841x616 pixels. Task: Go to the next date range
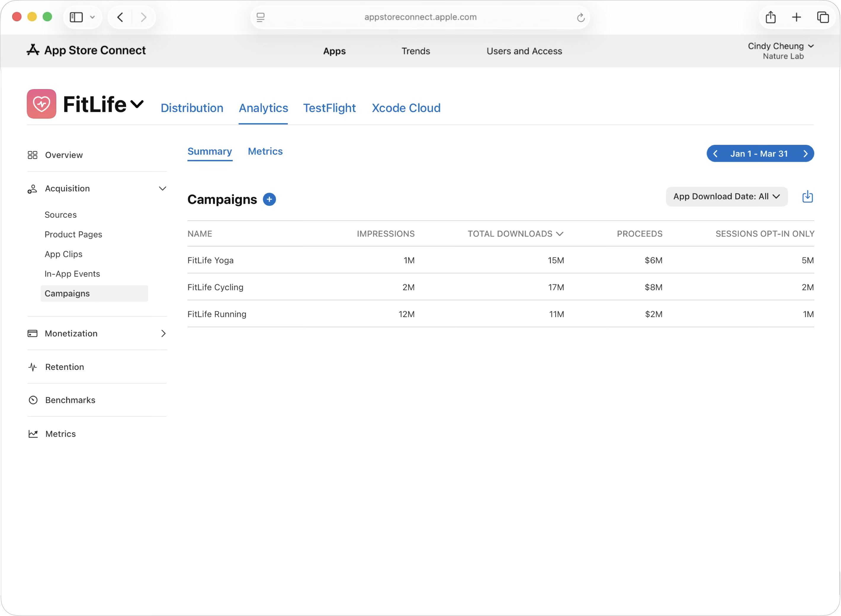click(x=805, y=154)
